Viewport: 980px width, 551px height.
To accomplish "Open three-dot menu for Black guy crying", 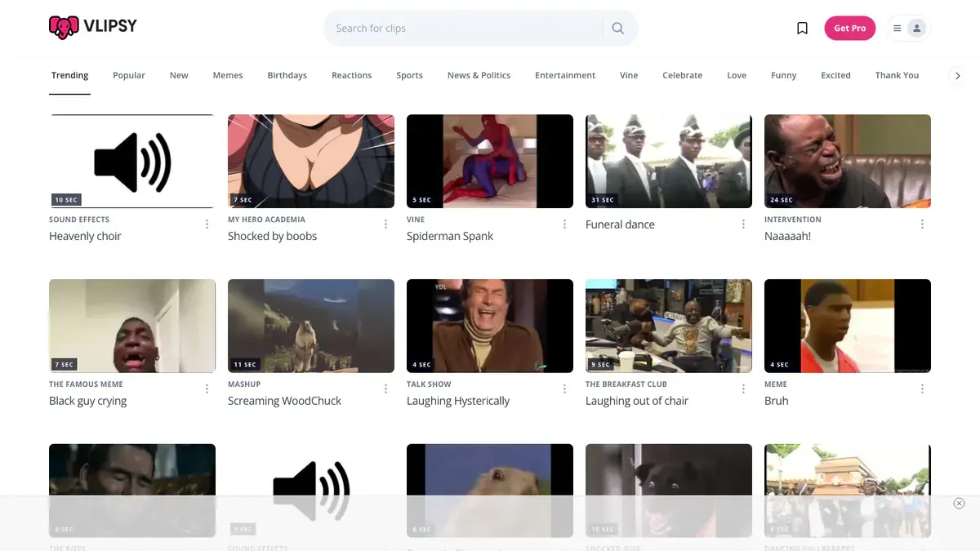I will click(x=207, y=389).
